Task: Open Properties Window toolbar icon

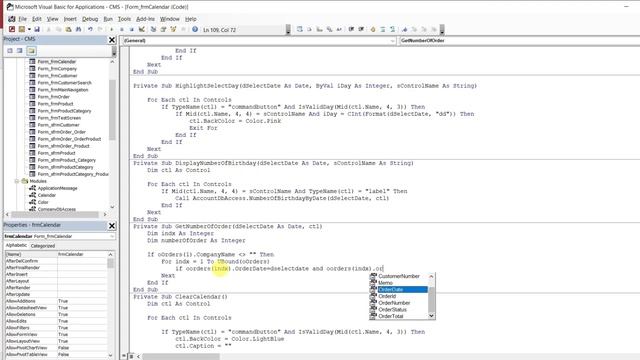Action: (x=163, y=29)
